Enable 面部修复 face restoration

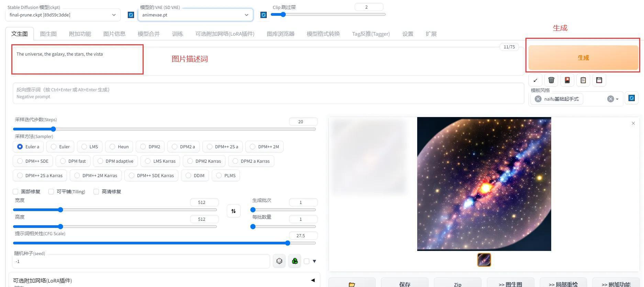click(x=15, y=192)
